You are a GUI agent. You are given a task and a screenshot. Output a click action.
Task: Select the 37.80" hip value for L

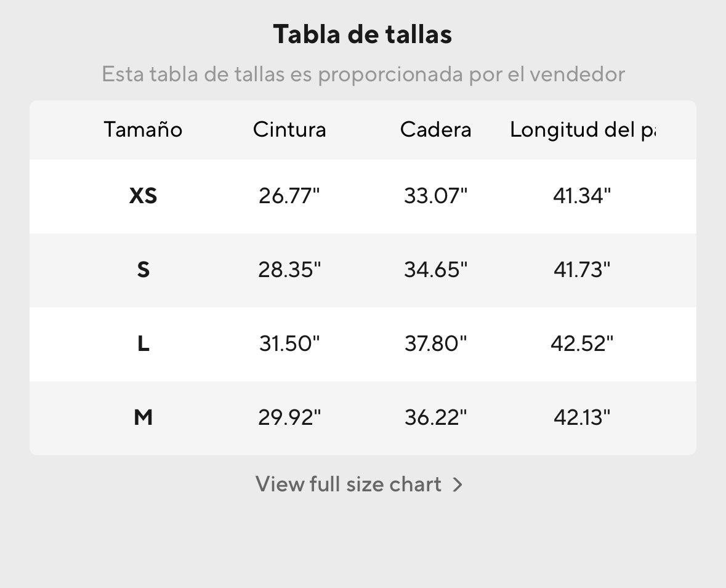click(435, 344)
